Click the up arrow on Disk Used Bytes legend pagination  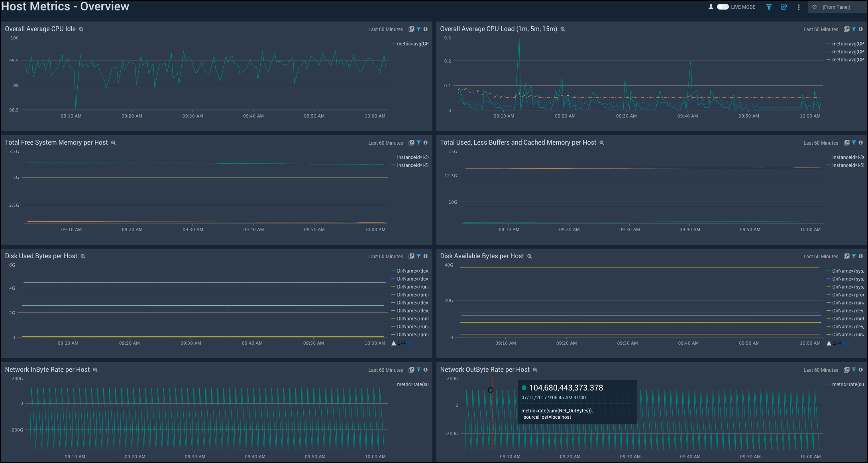point(394,343)
